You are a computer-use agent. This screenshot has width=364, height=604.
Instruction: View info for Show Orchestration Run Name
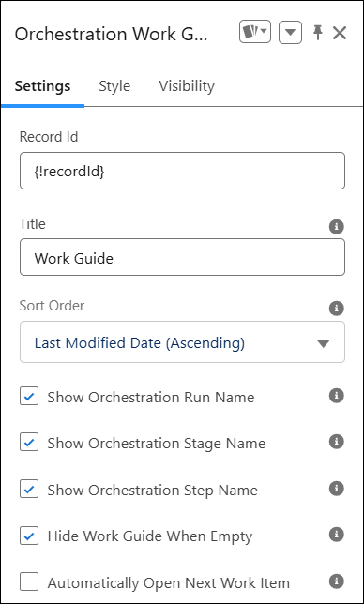pos(336,396)
